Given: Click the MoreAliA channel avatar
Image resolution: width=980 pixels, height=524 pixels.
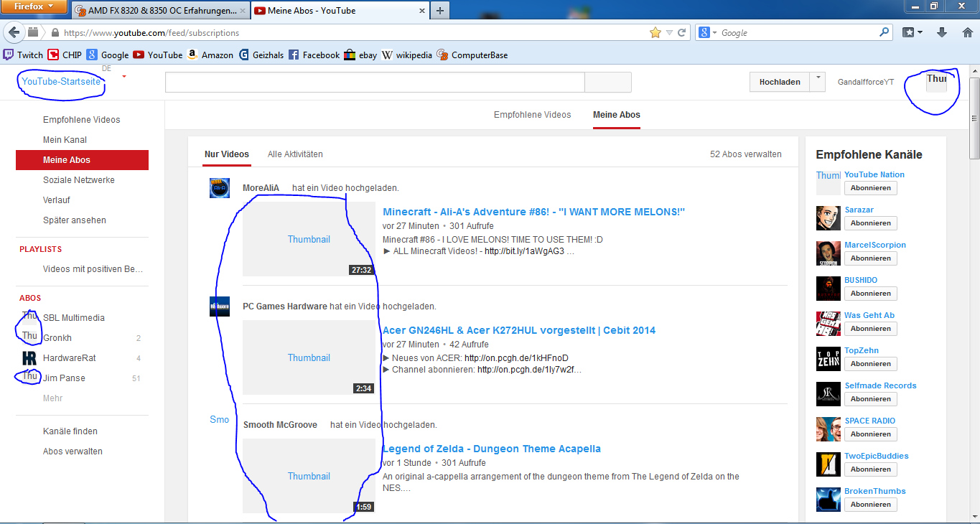Looking at the screenshot, I should tap(220, 188).
